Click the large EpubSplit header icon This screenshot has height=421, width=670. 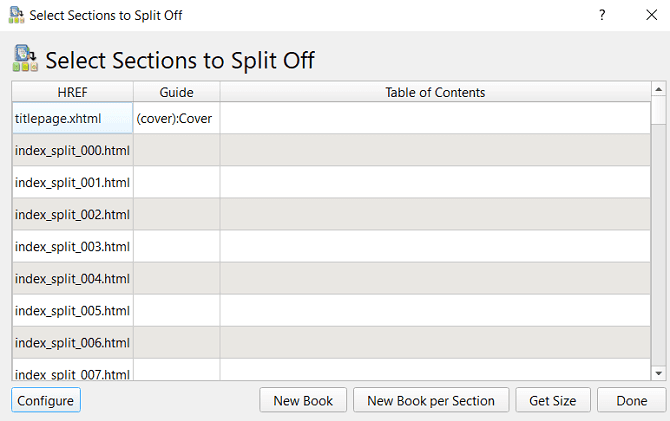25,59
